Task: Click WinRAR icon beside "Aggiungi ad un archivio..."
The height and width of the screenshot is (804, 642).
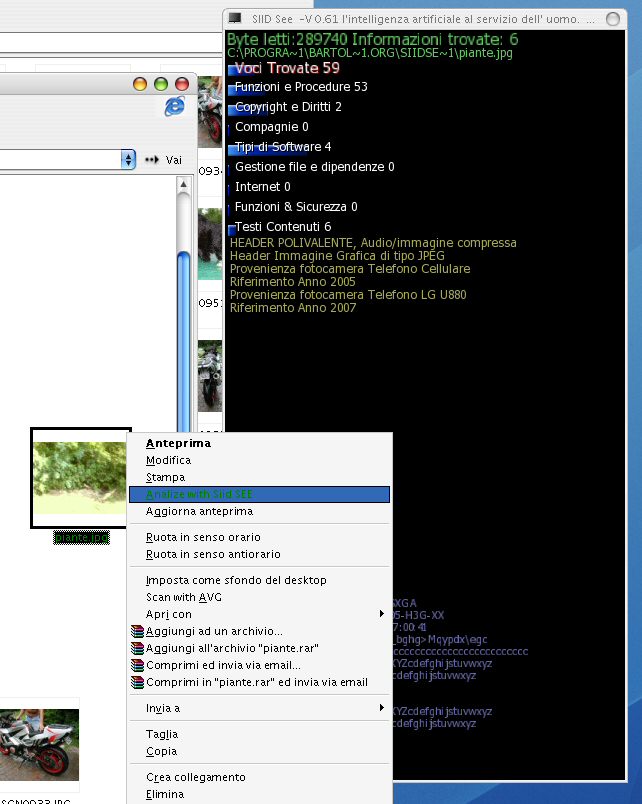Action: [138, 631]
